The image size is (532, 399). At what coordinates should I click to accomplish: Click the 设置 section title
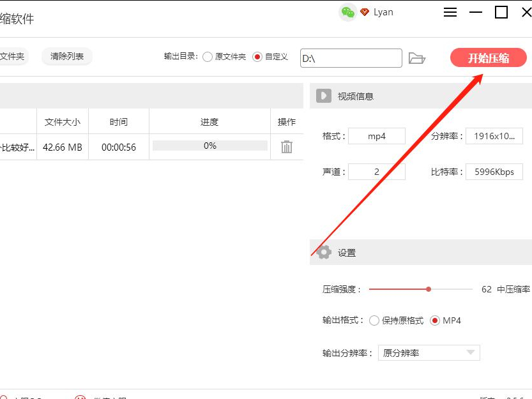click(x=346, y=253)
